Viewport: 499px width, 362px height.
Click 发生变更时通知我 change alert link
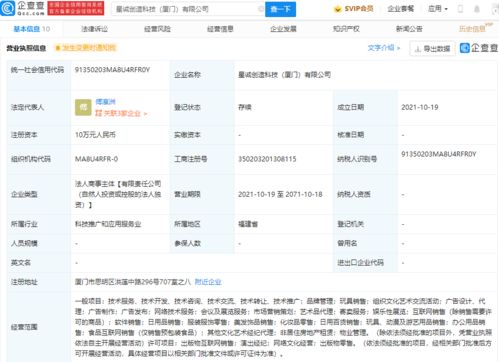pyautogui.click(x=89, y=48)
